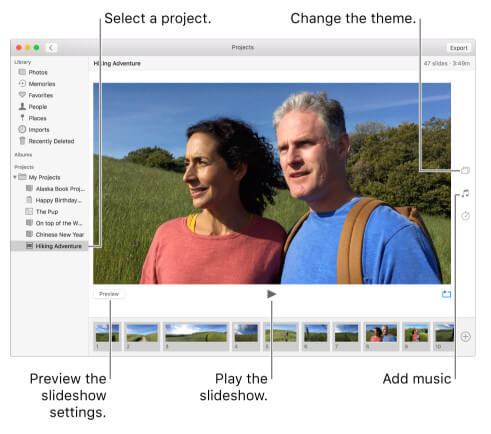
Task: Select the Hiking Adventure project
Action: click(50, 246)
